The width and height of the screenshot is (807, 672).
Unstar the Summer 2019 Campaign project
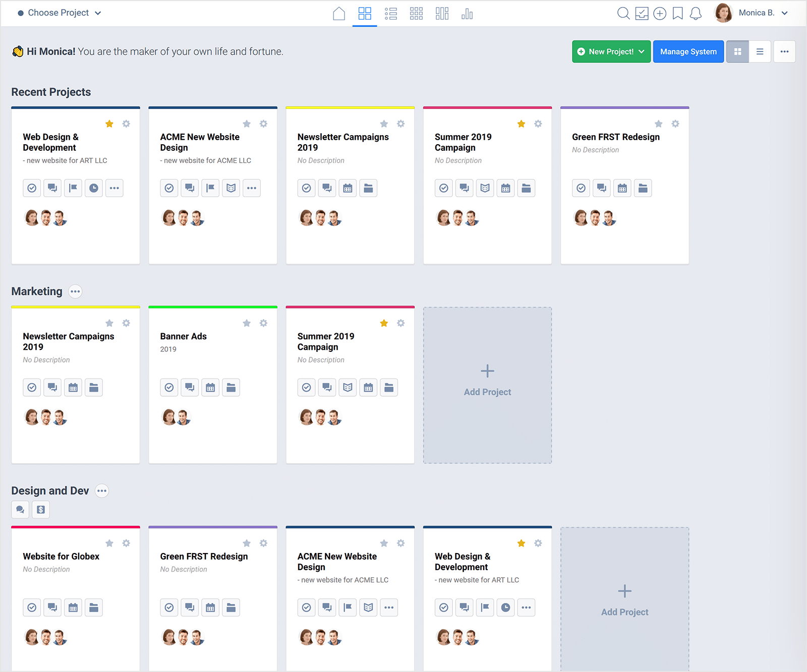(x=521, y=124)
